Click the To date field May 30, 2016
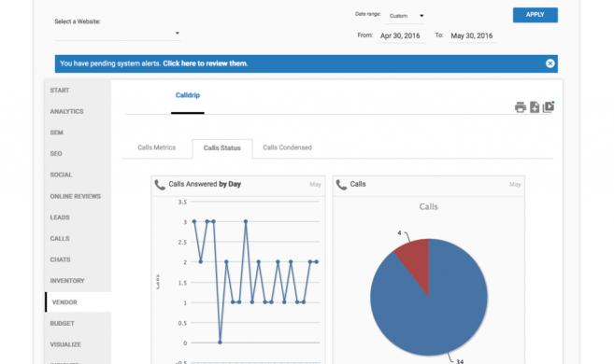 click(472, 36)
